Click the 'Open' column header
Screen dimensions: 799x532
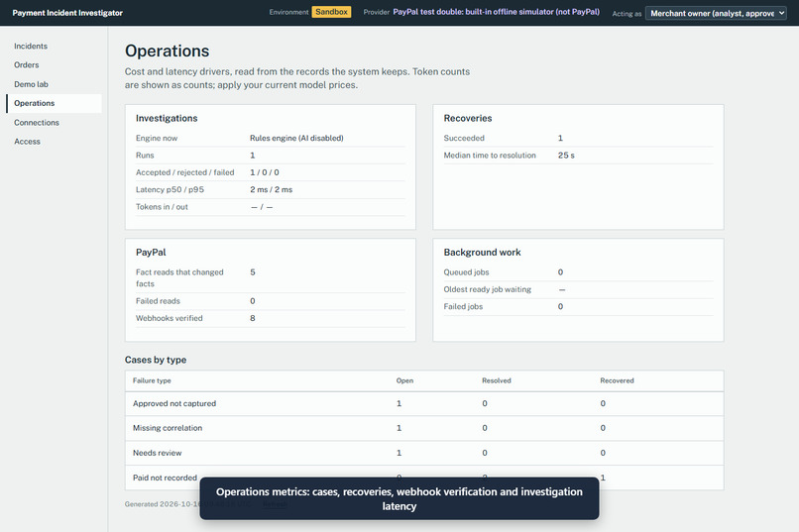point(404,380)
